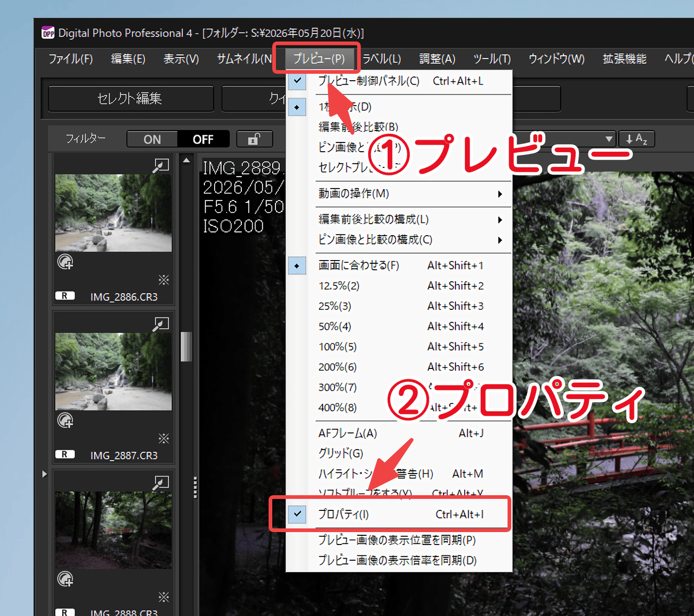The image size is (694, 616).
Task: Click magnifier icon on IMG_2887.CR3 thumbnail
Action: point(161,324)
